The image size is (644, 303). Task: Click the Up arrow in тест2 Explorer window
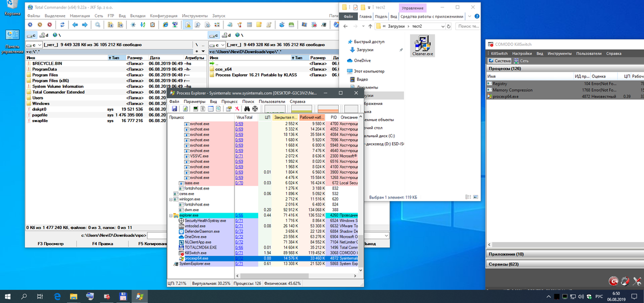tap(370, 26)
